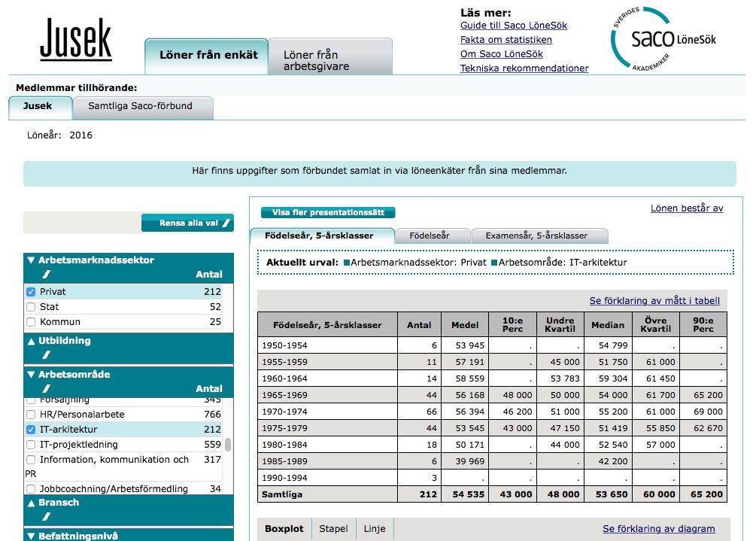Select Födelseår, 5-årsklasser tab

point(322,236)
